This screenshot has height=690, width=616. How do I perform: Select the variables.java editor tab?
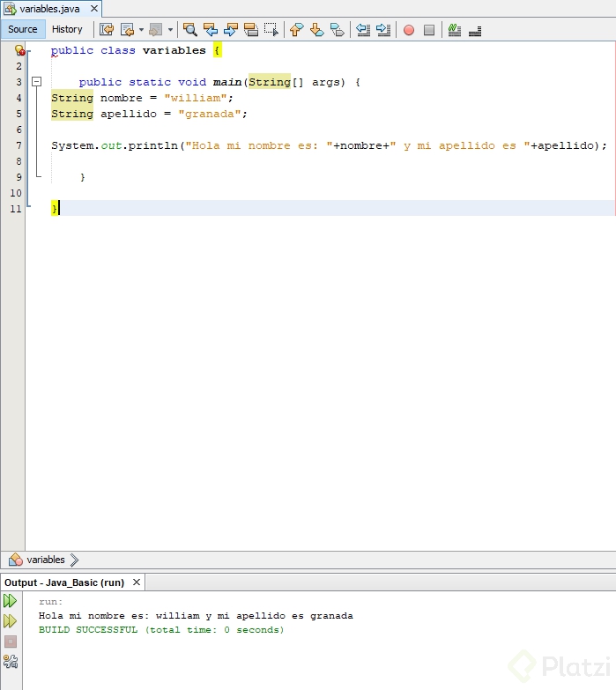(x=49, y=9)
